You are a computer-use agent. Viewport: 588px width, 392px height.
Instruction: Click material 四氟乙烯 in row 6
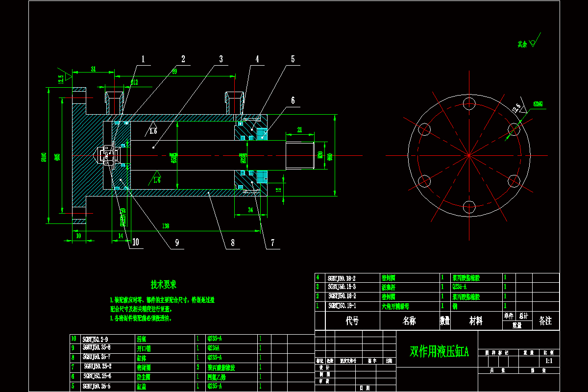[x=217, y=377]
